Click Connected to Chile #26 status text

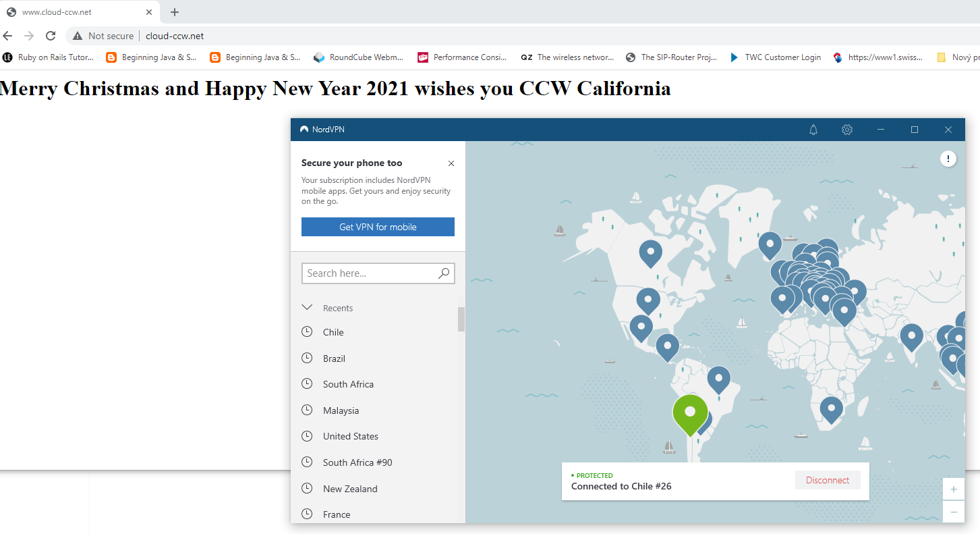pos(621,486)
